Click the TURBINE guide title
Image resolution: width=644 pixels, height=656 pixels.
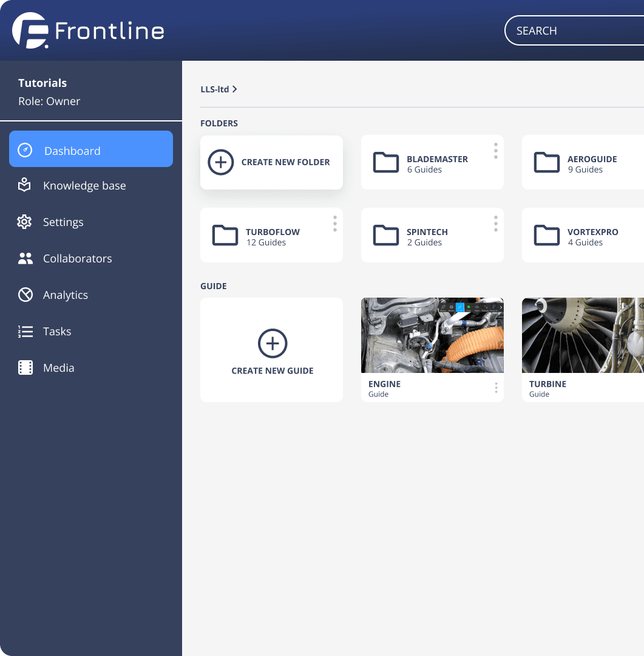(547, 384)
